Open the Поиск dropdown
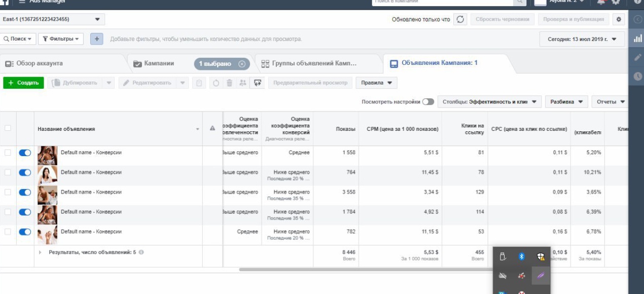Image resolution: width=644 pixels, height=294 pixels. tap(18, 39)
